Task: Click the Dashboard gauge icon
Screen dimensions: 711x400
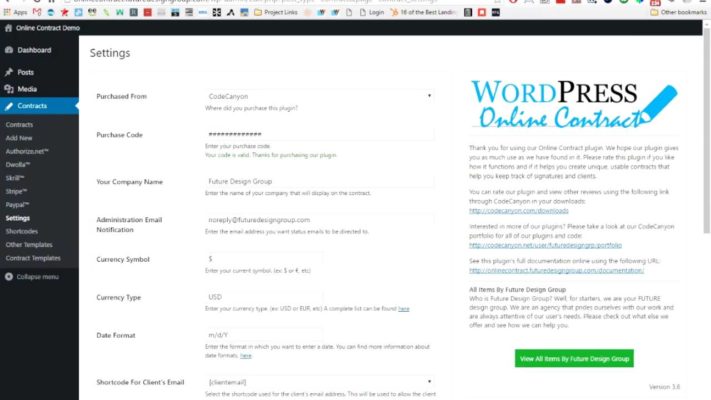Action: 9,50
